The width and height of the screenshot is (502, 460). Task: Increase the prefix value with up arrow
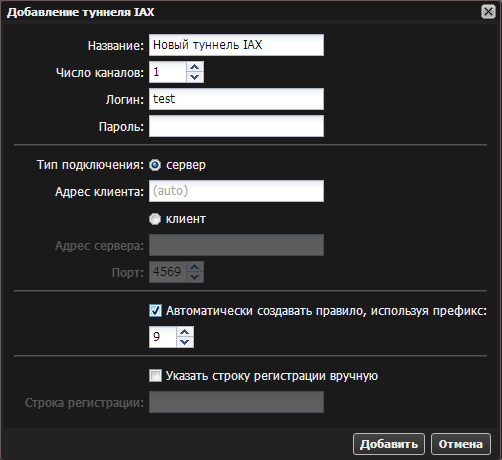185,332
